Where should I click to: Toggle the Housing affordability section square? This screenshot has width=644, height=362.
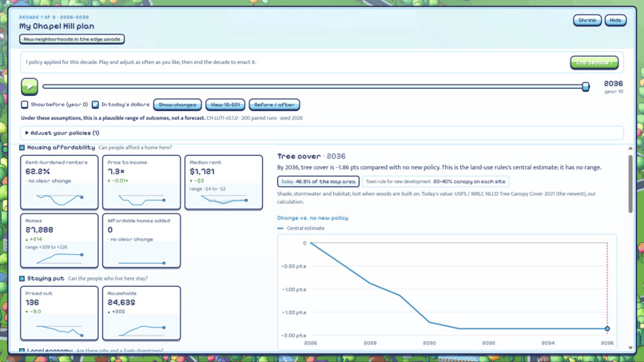[x=22, y=148]
